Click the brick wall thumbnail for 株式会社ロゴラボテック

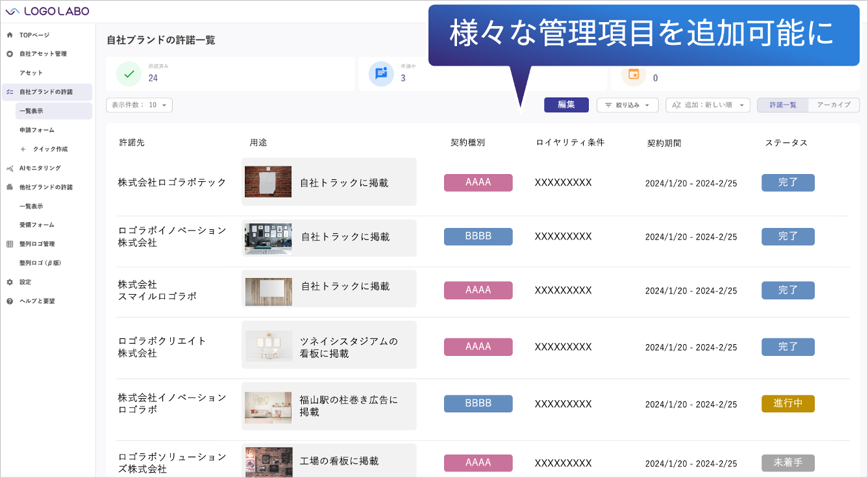(x=268, y=182)
